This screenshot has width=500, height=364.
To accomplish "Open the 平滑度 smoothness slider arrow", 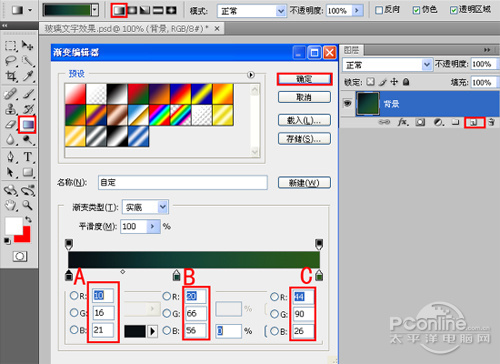I will pyautogui.click(x=153, y=226).
